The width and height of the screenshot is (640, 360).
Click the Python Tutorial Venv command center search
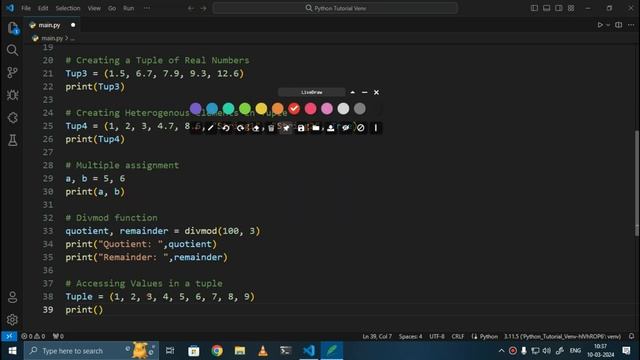[335, 8]
